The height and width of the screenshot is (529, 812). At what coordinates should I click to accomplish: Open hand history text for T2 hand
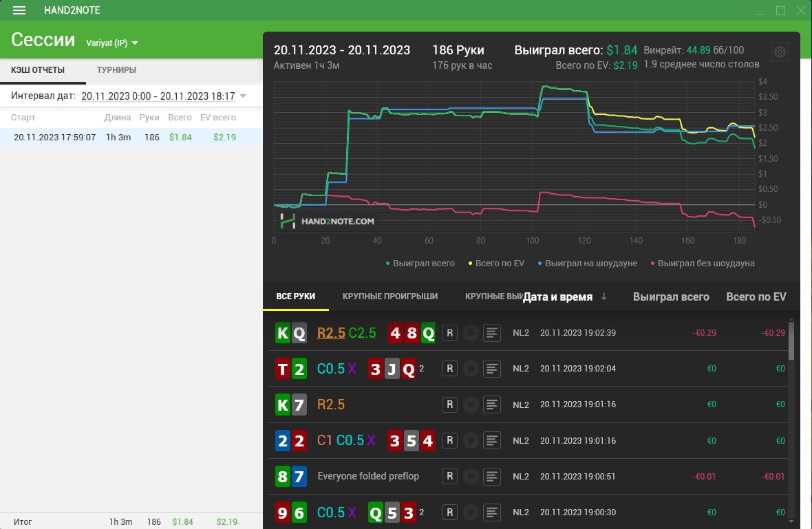(x=492, y=369)
